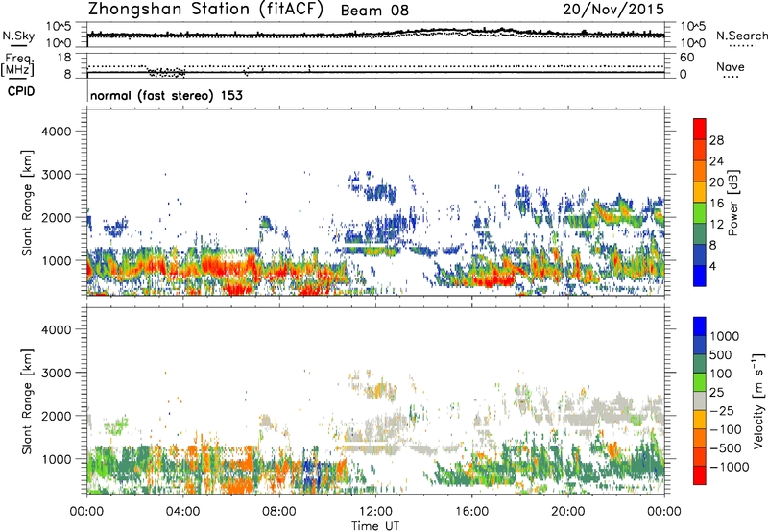The width and height of the screenshot is (768, 532).
Task: Click the '18' frequency axis label
Action: point(64,58)
